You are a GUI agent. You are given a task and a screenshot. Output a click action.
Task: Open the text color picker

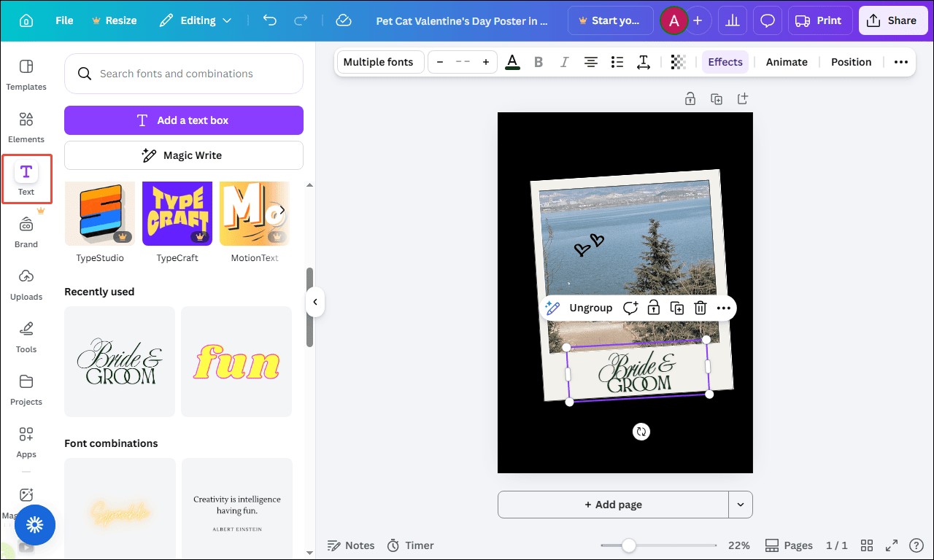click(512, 62)
